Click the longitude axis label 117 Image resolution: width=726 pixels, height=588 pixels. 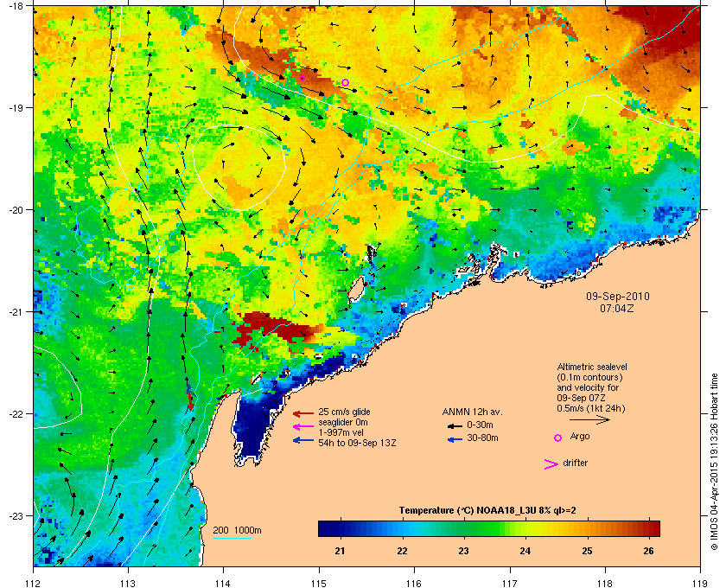510,584
